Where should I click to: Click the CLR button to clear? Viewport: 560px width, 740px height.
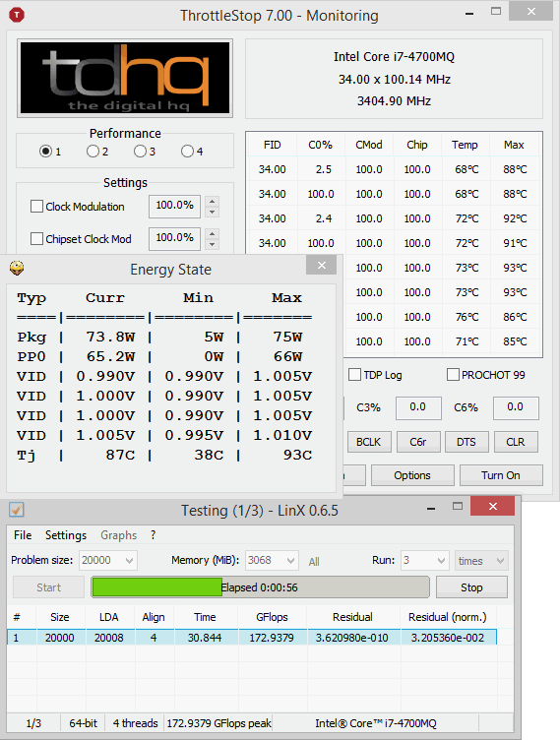tap(516, 442)
